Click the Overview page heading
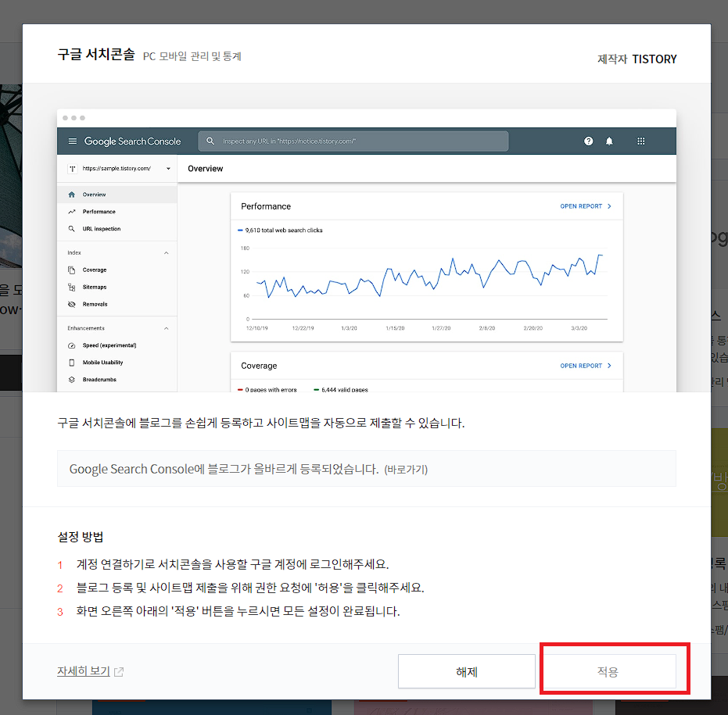This screenshot has width=728, height=715. [205, 169]
